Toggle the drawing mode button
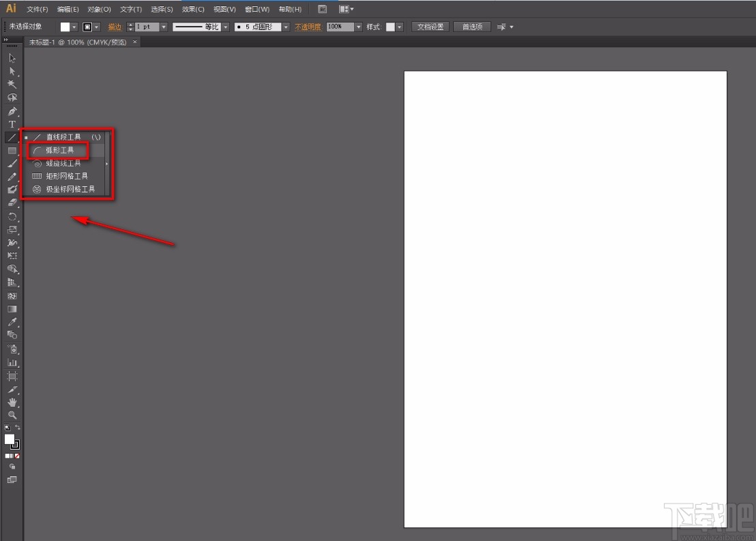756x541 pixels. click(12, 467)
